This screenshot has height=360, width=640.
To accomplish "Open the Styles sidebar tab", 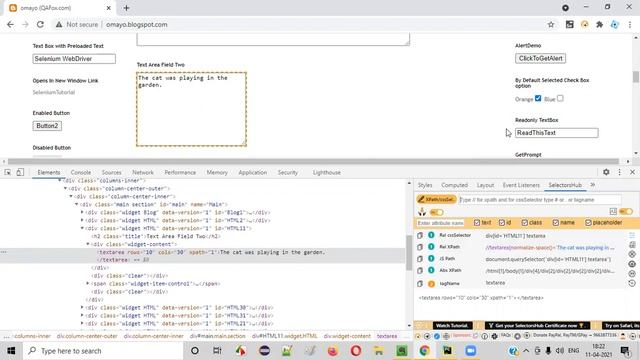I will (425, 185).
